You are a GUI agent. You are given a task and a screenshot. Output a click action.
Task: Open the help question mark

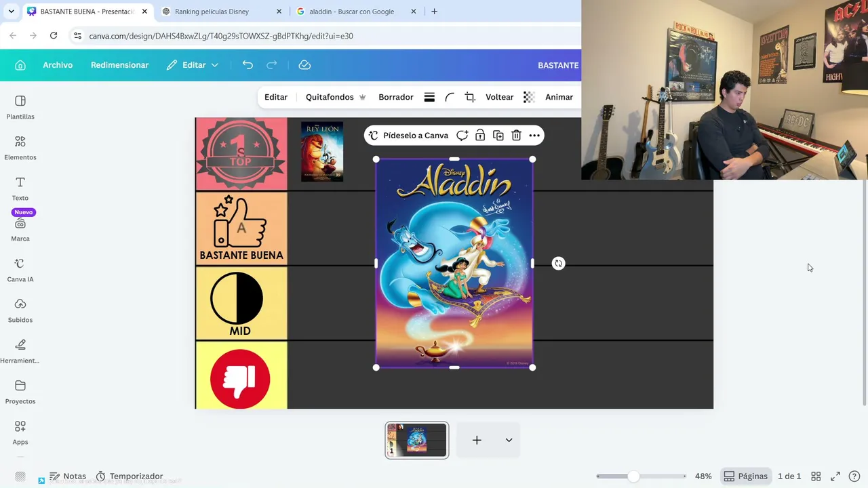click(854, 476)
